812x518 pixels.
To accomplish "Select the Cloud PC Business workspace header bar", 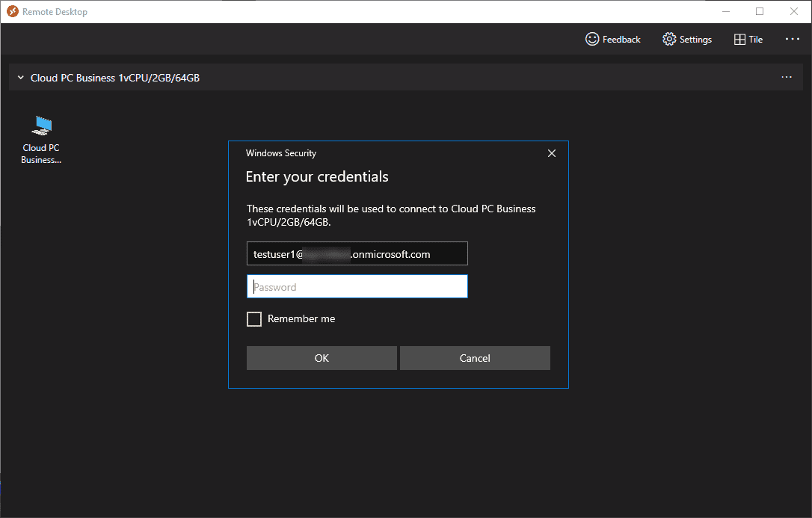I will [x=299, y=77].
